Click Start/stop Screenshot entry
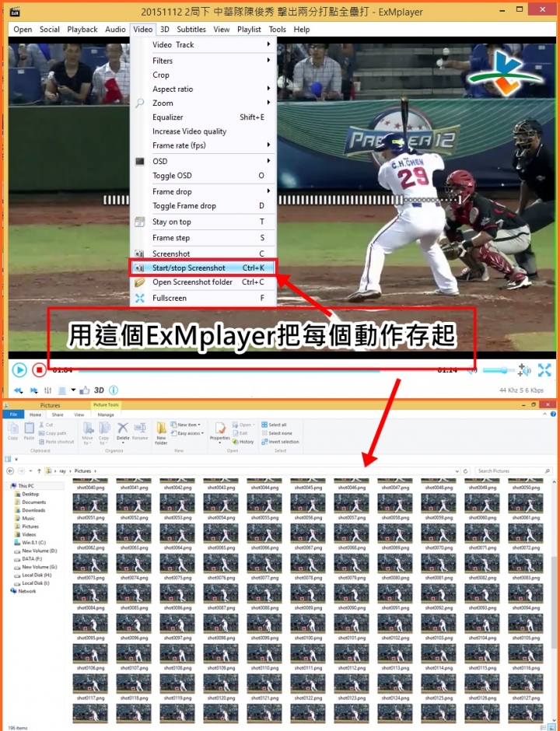The image size is (560, 731). (x=203, y=268)
